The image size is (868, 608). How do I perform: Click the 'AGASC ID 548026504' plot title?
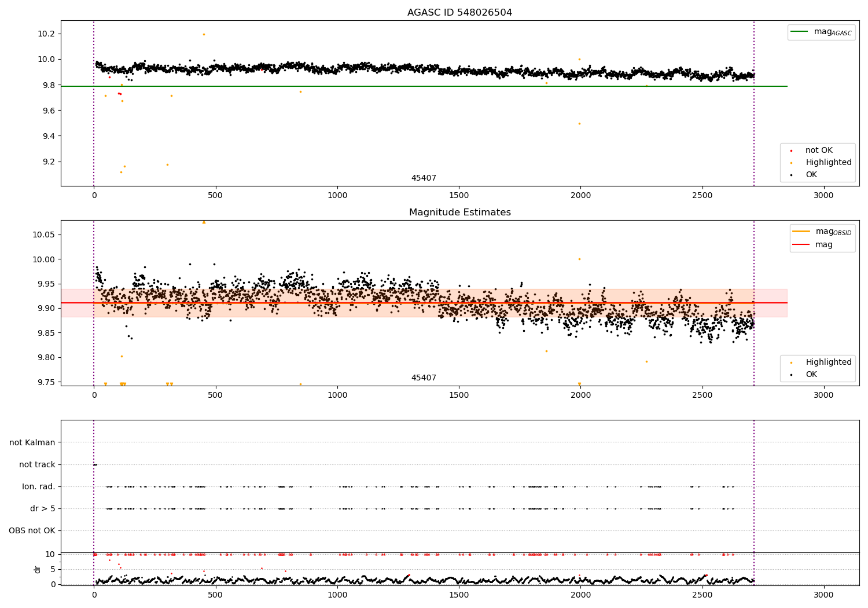[x=459, y=12]
